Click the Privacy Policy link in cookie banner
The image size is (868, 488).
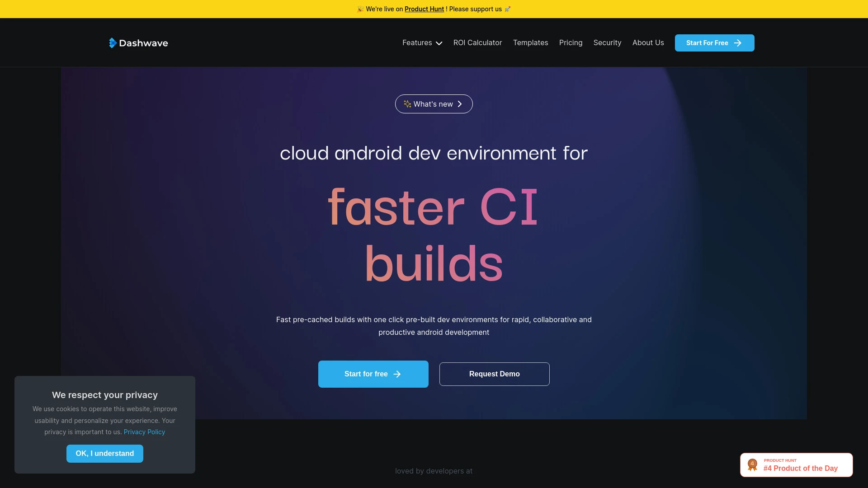point(144,432)
